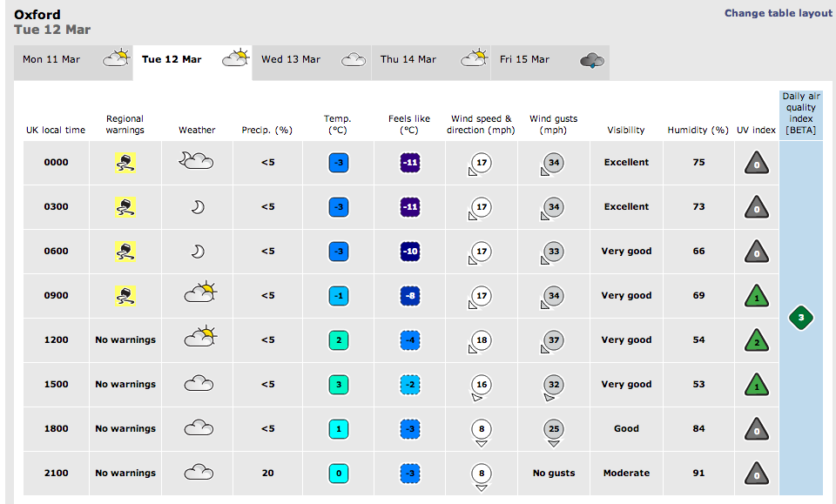
Task: Switch to the Mon 11 Mar tab
Action: pyautogui.click(x=73, y=60)
